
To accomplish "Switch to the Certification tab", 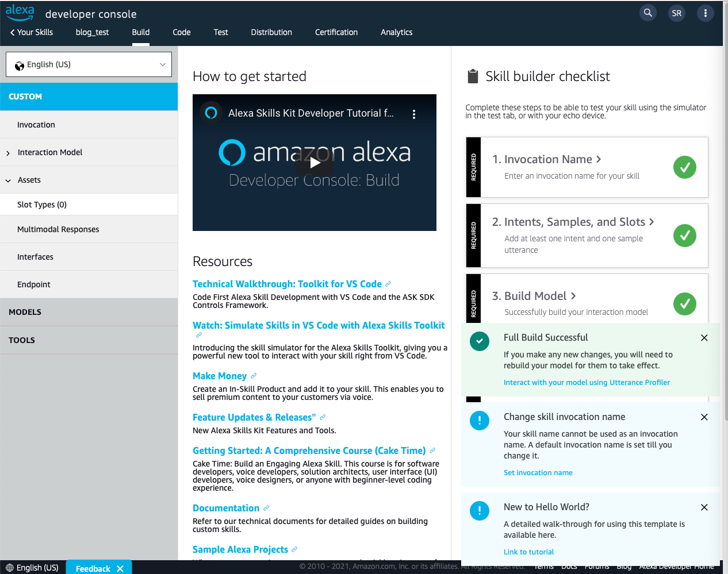I will pyautogui.click(x=336, y=32).
